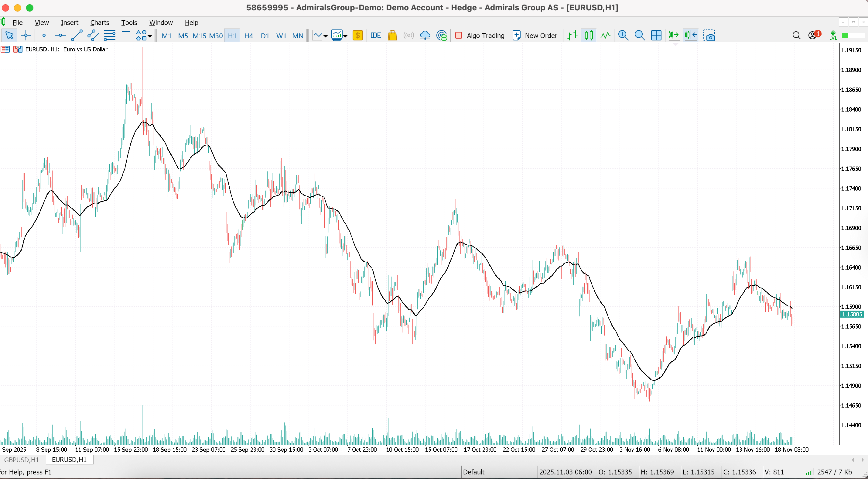Switch chart to M5 timeframe
The width and height of the screenshot is (868, 479).
(183, 36)
